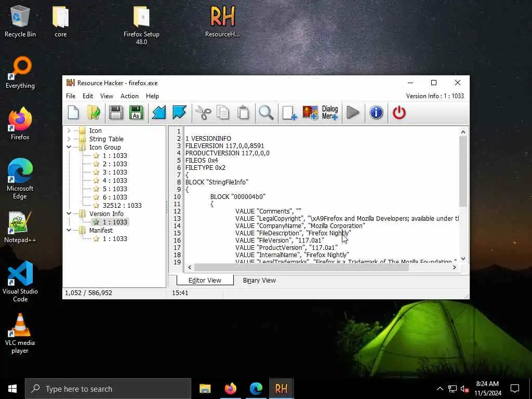
Task: Collapse the Version Info tree folder
Action: [69, 214]
